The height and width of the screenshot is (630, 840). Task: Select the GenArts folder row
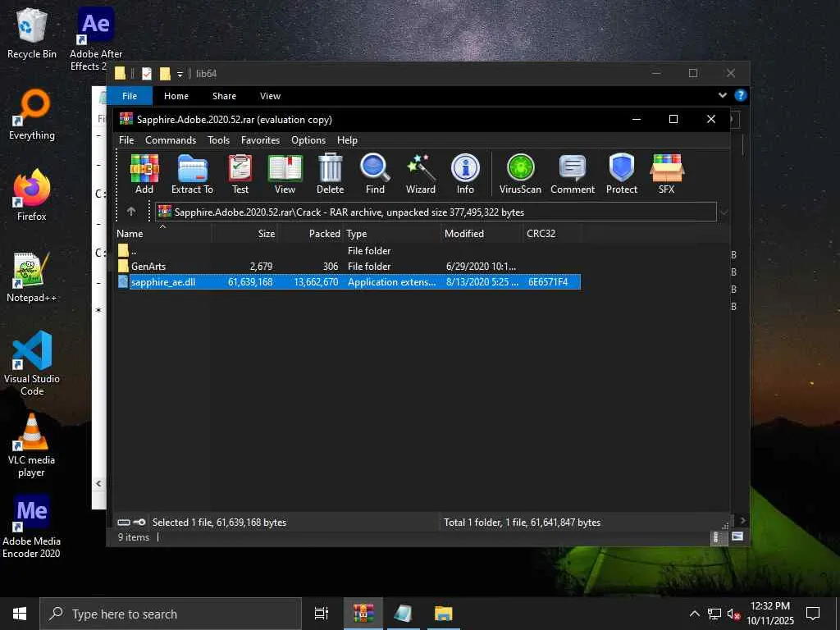tap(348, 267)
